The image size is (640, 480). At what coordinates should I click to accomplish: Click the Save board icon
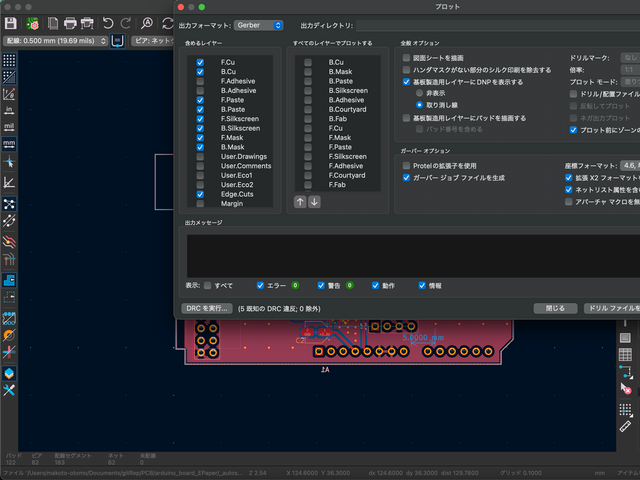tap(10, 22)
